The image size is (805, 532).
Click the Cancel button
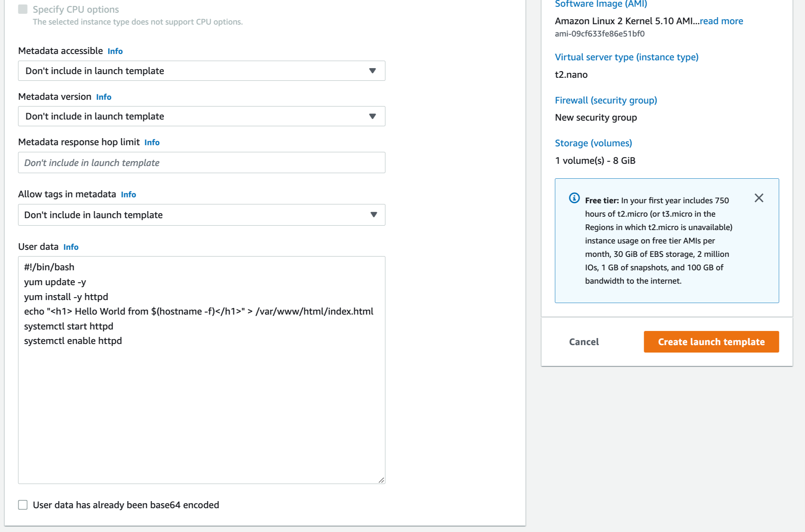pyautogui.click(x=584, y=342)
